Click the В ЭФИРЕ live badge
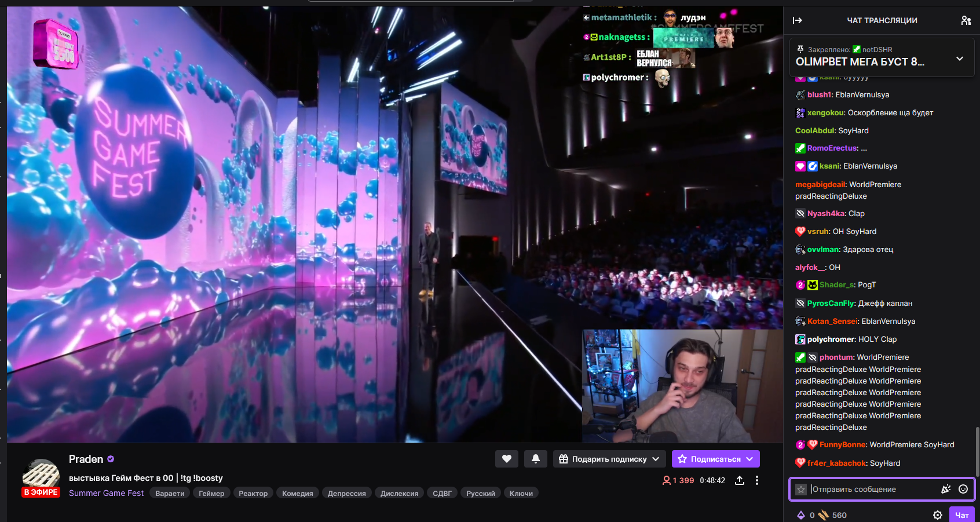The width and height of the screenshot is (980, 522). [41, 492]
